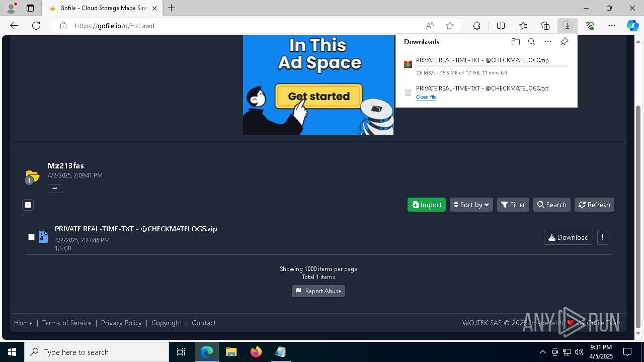The image size is (644, 362).
Task: Launch Copilot sidebar icon
Action: click(632, 26)
